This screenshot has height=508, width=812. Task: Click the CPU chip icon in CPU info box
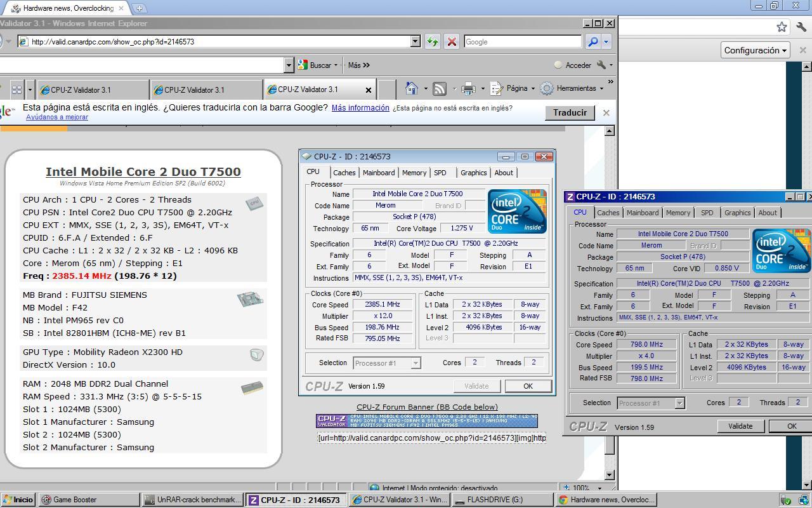254,204
